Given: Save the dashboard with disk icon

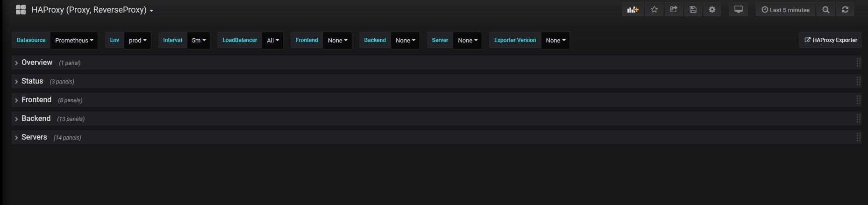Looking at the screenshot, I should click(693, 10).
